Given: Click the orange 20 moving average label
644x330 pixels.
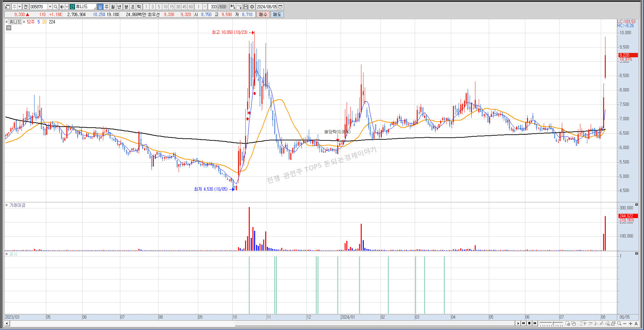Looking at the screenshot, I should [x=44, y=22].
